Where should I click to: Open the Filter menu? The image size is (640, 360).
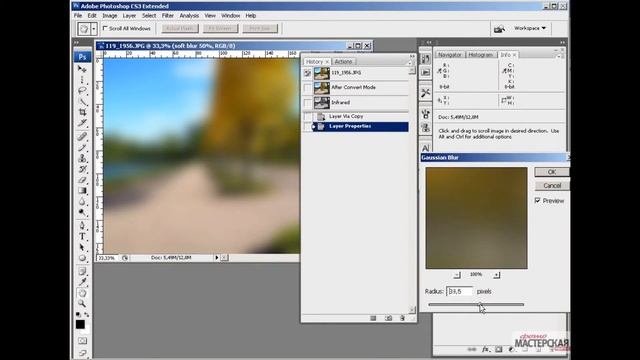pos(167,16)
